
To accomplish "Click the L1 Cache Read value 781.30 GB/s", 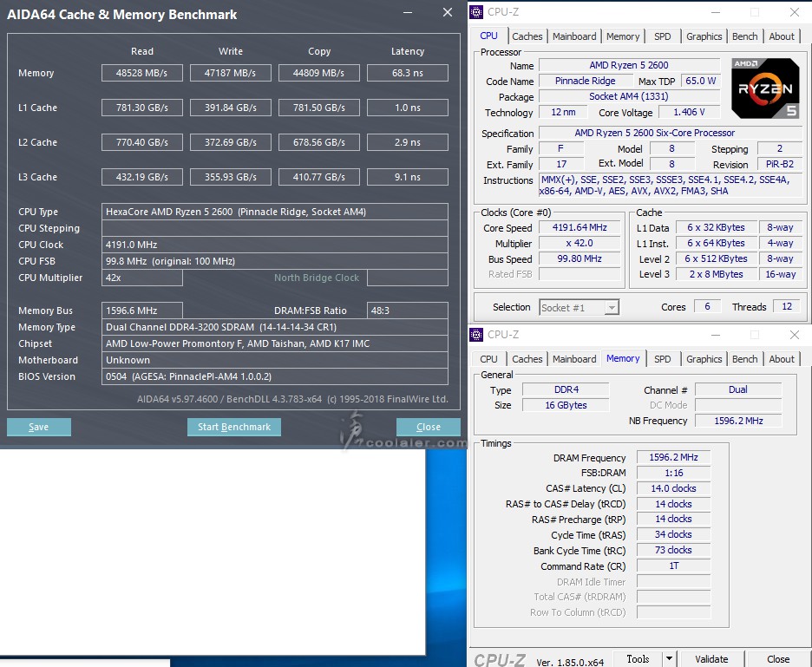I will (x=142, y=108).
